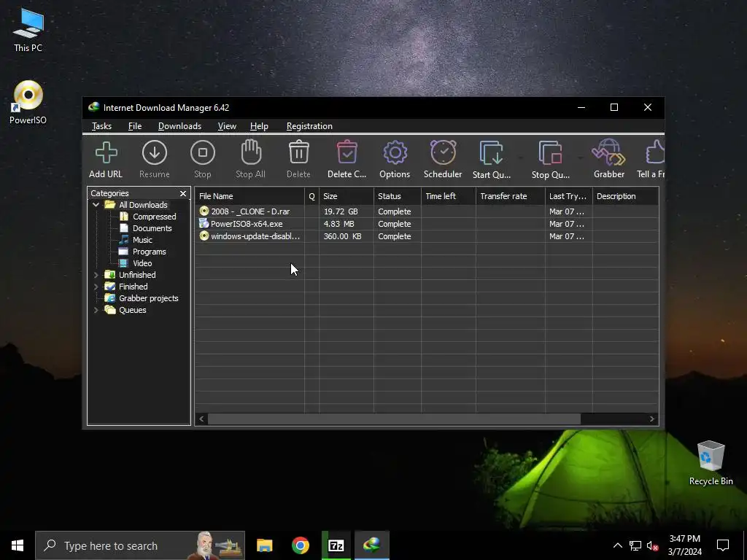The height and width of the screenshot is (560, 747).
Task: Open the Windows Start button
Action: pos(18,545)
